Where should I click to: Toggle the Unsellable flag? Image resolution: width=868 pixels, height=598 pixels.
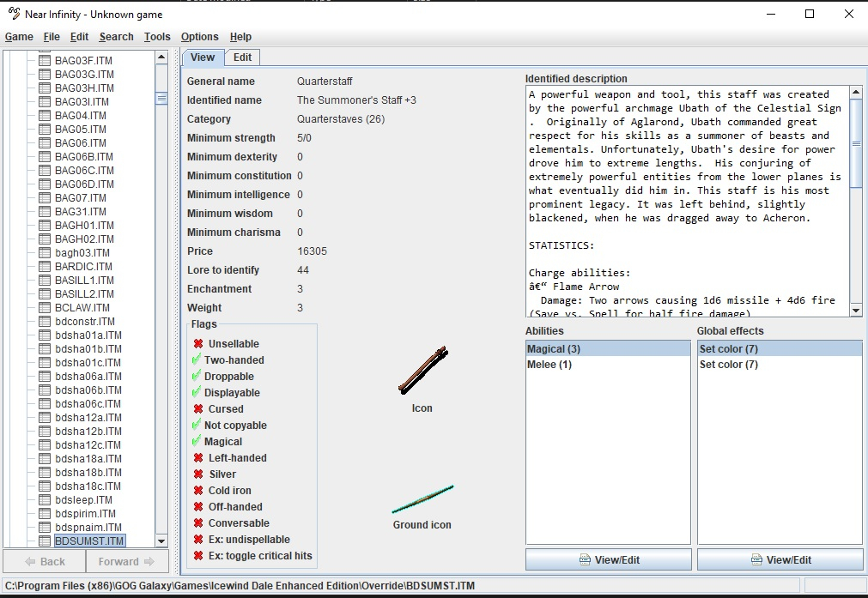(198, 344)
